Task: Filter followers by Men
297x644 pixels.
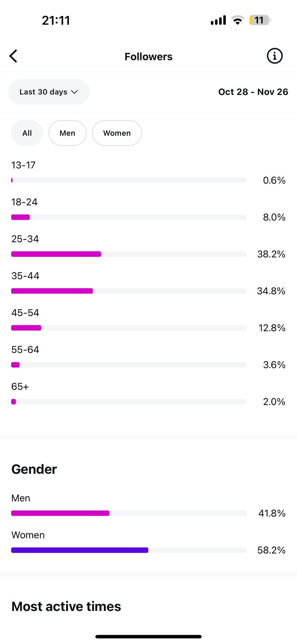Action: point(67,133)
